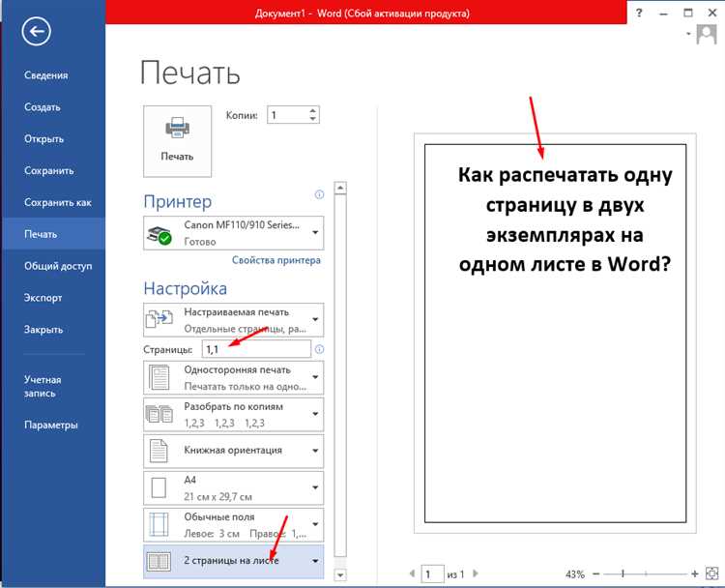Open the Свойства принтера link

[x=276, y=260]
